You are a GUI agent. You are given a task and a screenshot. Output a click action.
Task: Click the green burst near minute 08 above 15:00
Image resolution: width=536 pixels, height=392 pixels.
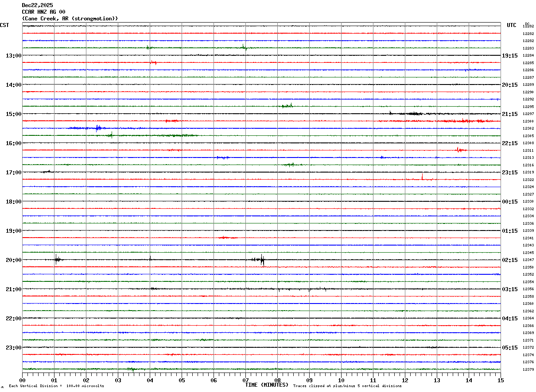coord(287,106)
